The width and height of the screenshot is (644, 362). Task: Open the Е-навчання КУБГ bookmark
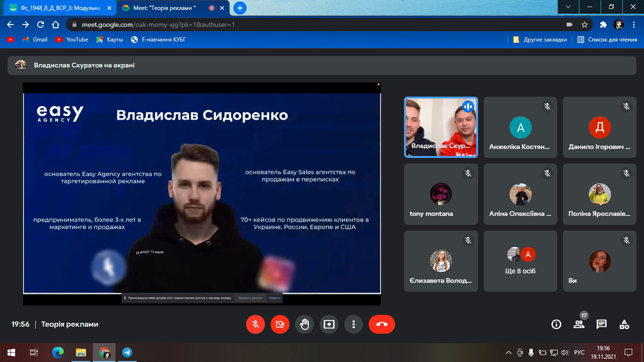[x=158, y=40]
